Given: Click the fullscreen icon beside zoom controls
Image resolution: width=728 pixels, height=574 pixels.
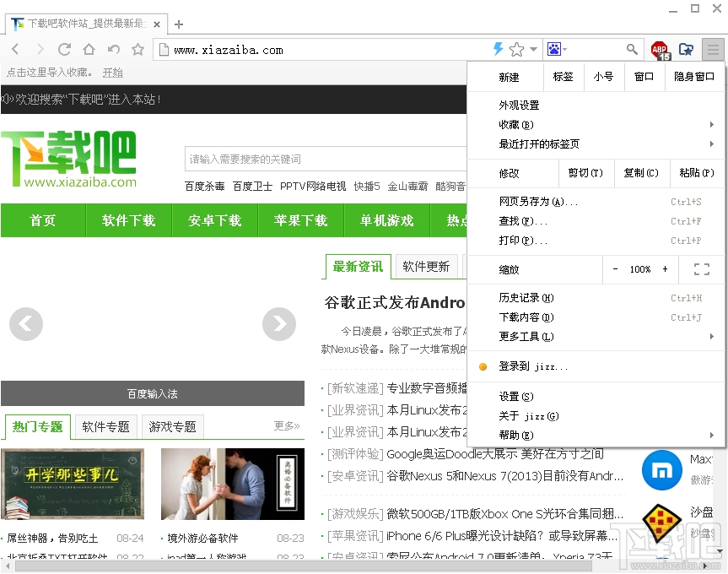Looking at the screenshot, I should [x=703, y=269].
